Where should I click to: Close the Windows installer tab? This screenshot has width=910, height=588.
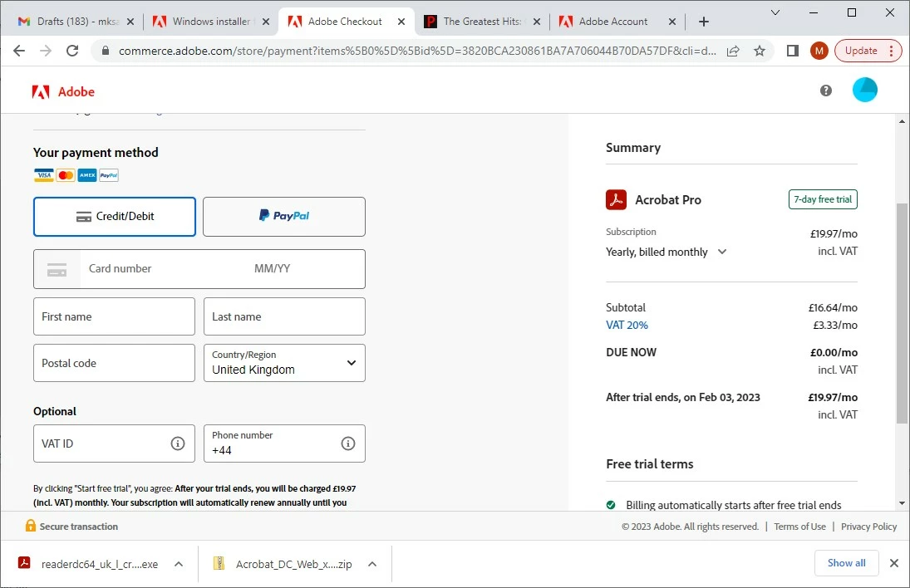tap(266, 22)
